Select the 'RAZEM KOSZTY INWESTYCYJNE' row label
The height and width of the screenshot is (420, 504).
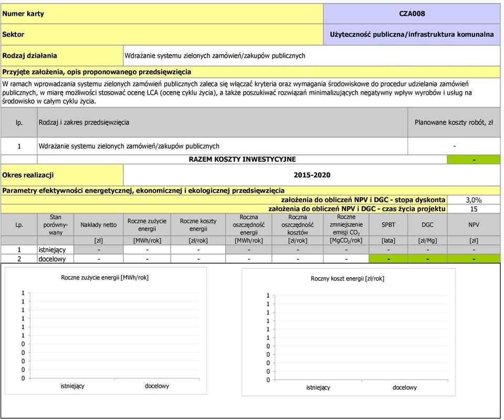pos(242,160)
